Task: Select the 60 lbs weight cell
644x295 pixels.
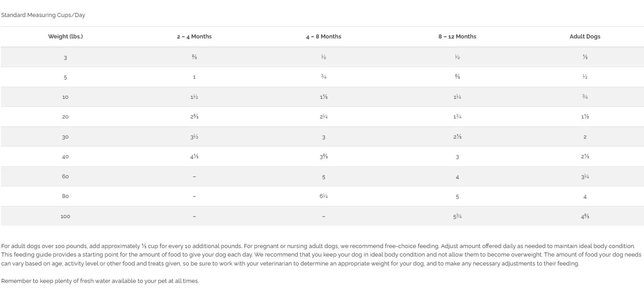Action: click(x=65, y=176)
